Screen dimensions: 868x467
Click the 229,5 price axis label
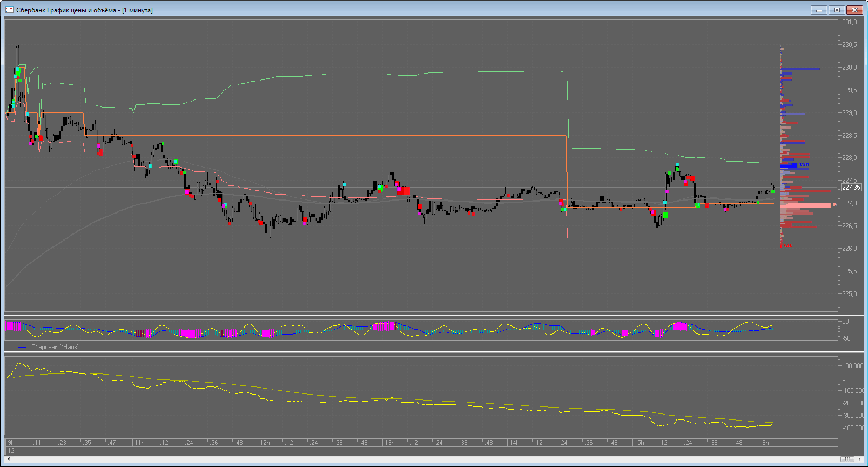pyautogui.click(x=850, y=90)
